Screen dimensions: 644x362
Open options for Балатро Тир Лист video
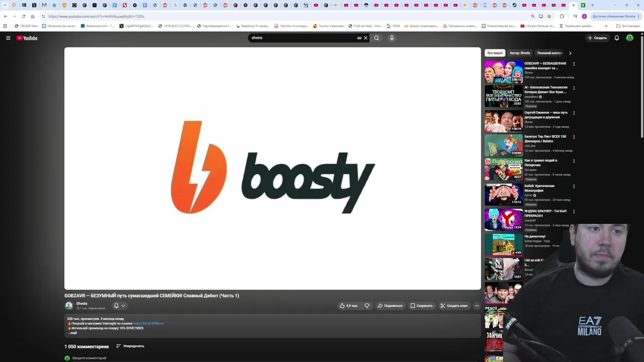click(574, 137)
